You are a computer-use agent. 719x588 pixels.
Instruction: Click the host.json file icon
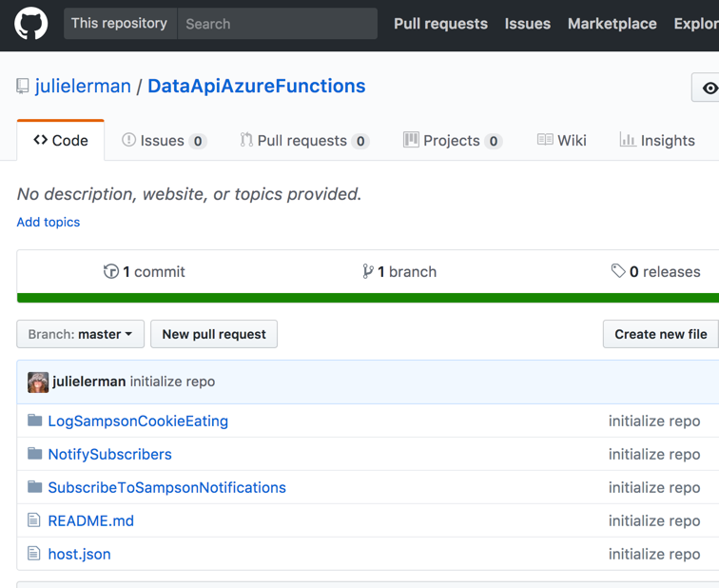coord(34,554)
